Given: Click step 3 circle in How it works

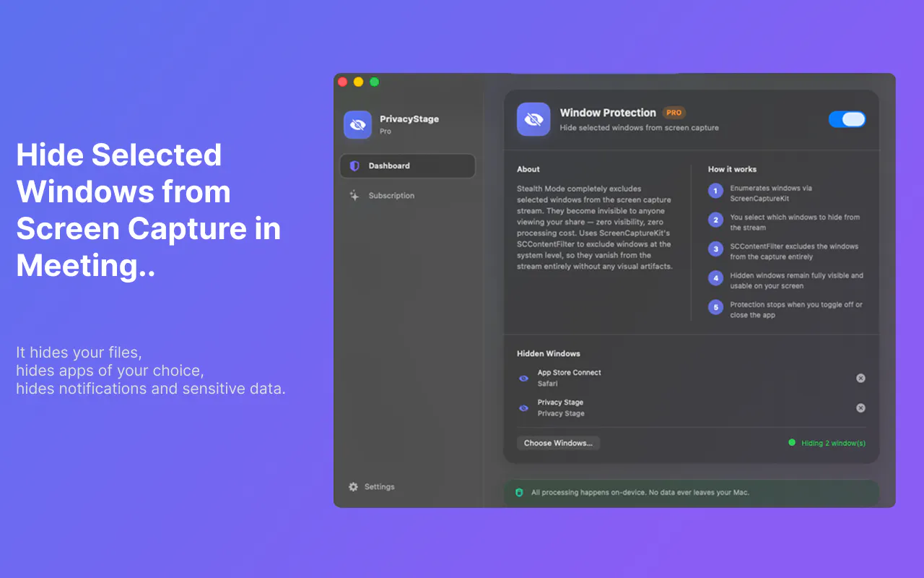Looking at the screenshot, I should 715,249.
